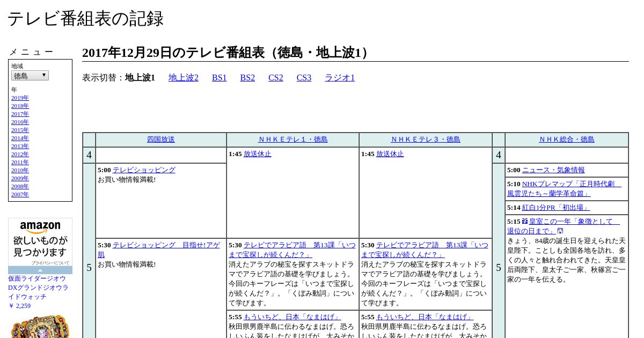Image resolution: width=644 pixels, height=338 pixels.
Task: Click the left hour cell labeled 5
Action: pyautogui.click(x=89, y=267)
